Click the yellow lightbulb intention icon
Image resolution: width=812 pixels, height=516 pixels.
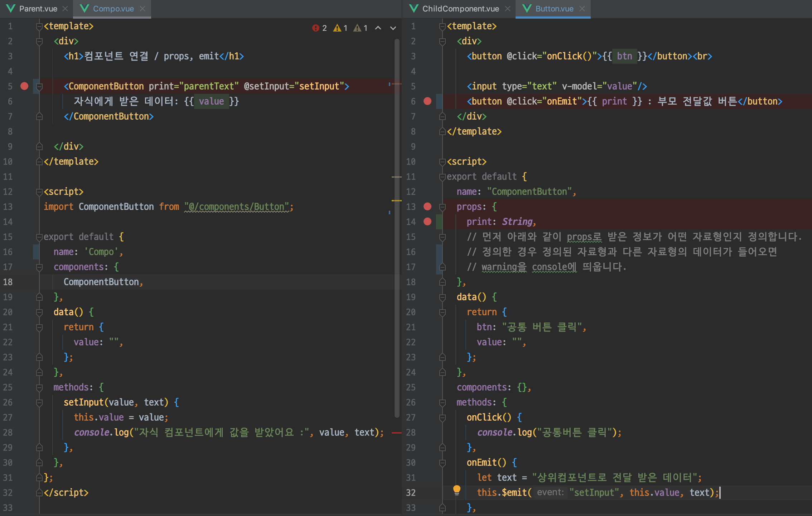tap(457, 490)
